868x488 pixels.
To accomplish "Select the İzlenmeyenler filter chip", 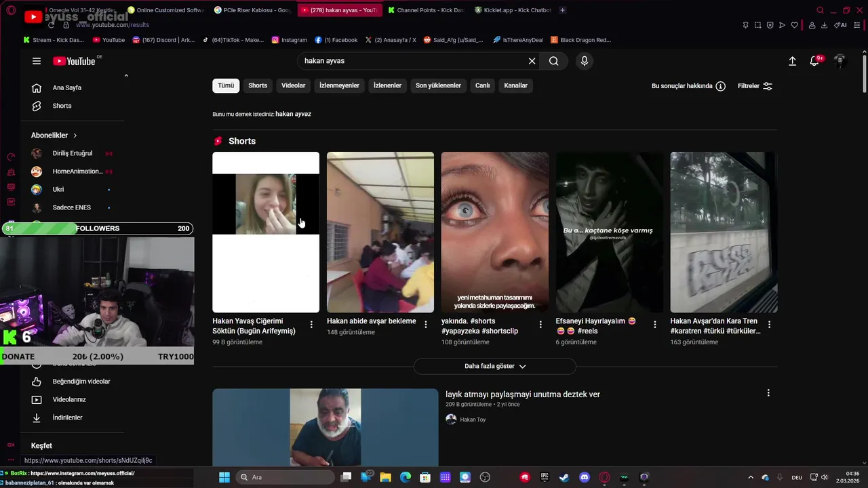I will [339, 85].
